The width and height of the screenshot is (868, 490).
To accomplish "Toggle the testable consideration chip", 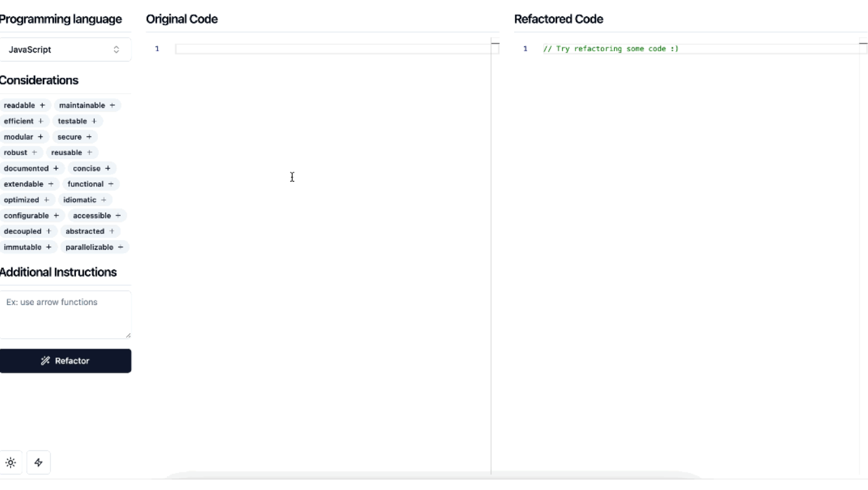I will [x=77, y=121].
